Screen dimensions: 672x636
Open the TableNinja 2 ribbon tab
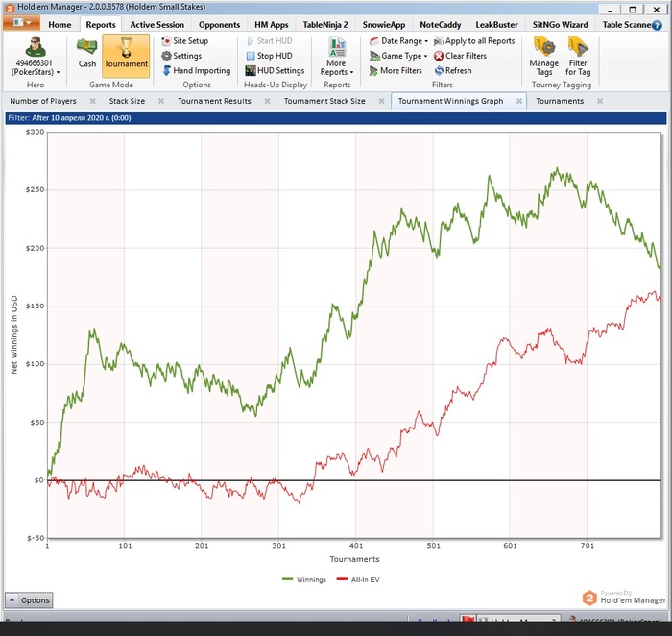click(325, 25)
